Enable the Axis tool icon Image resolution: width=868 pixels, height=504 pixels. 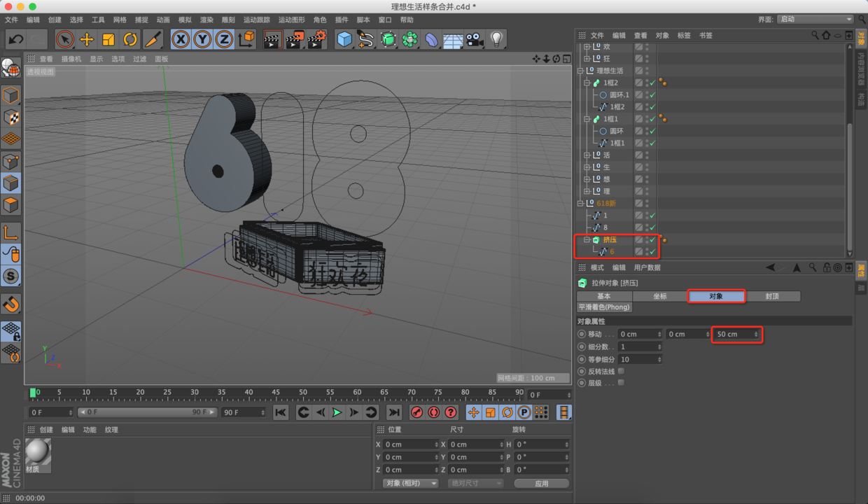10,232
